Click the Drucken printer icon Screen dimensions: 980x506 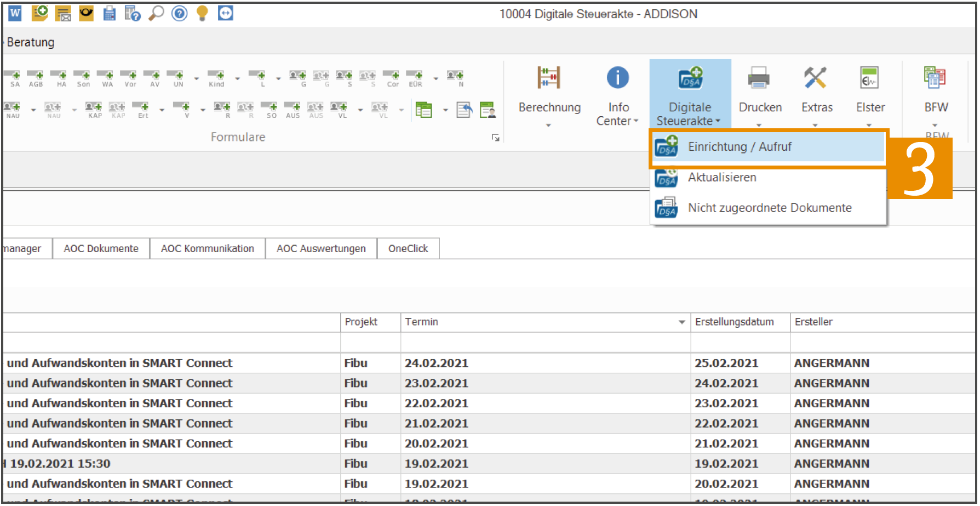click(759, 78)
